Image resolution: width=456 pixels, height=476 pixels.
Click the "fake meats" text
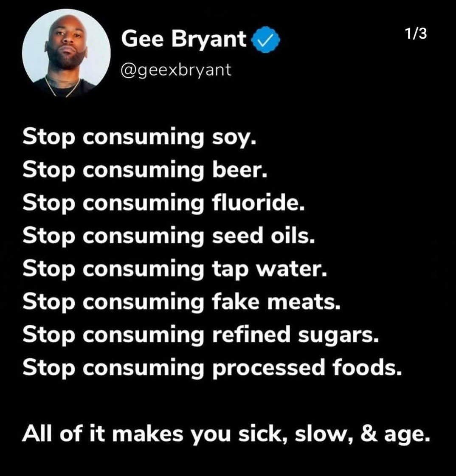click(276, 301)
